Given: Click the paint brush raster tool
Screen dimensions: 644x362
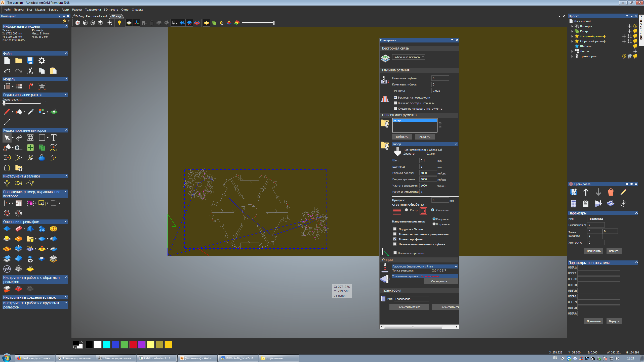Looking at the screenshot, I should pyautogui.click(x=7, y=112).
